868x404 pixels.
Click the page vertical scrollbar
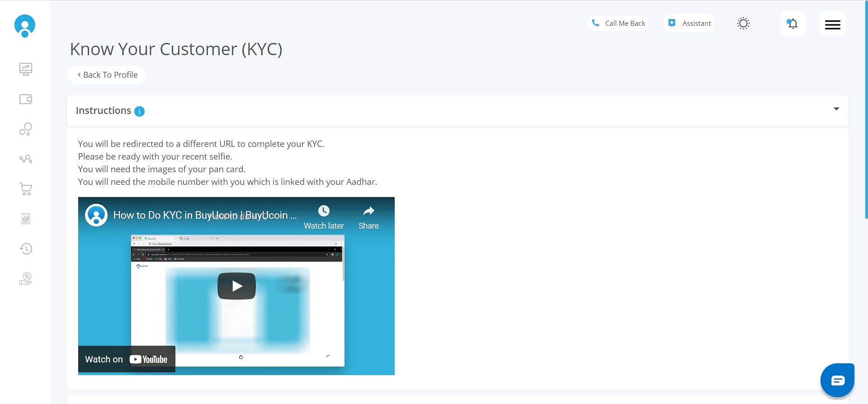[x=866, y=110]
